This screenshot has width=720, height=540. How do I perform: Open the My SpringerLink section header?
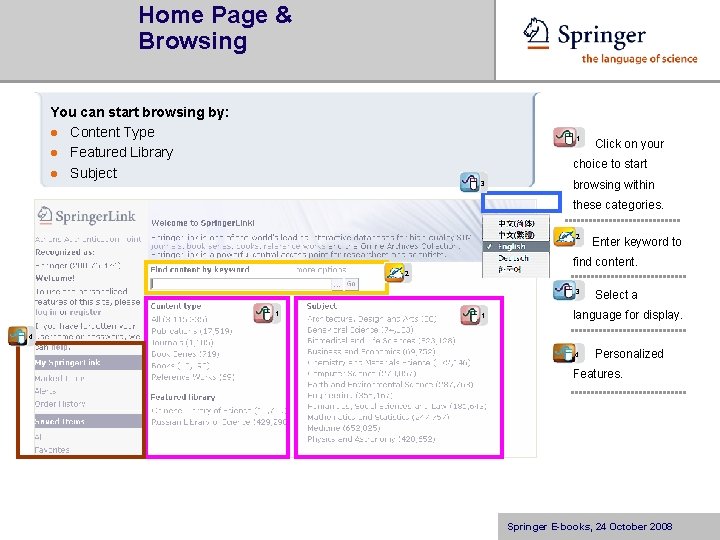(88, 362)
